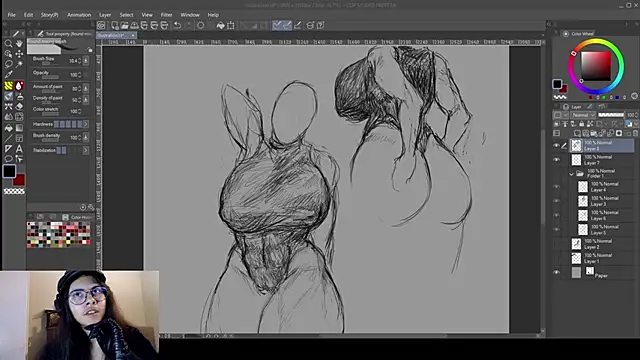Select the Eyedropper tool
Image resolution: width=640 pixels, height=360 pixels.
8,75
